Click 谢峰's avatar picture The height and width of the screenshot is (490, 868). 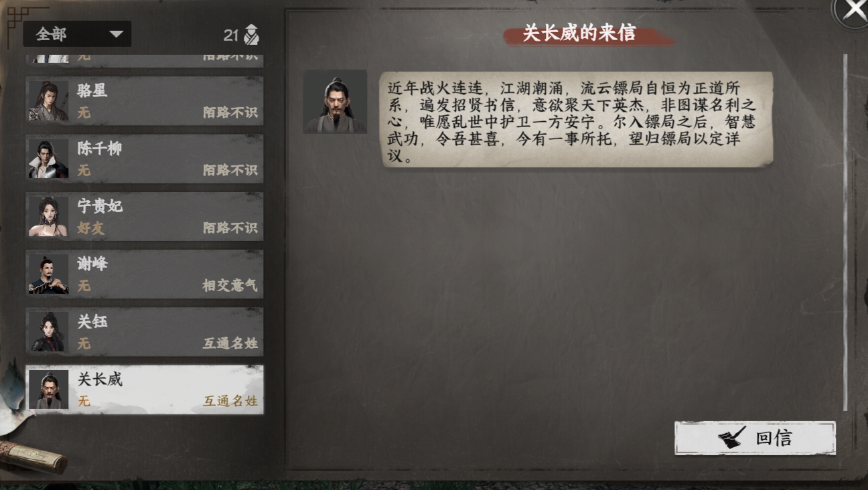48,274
